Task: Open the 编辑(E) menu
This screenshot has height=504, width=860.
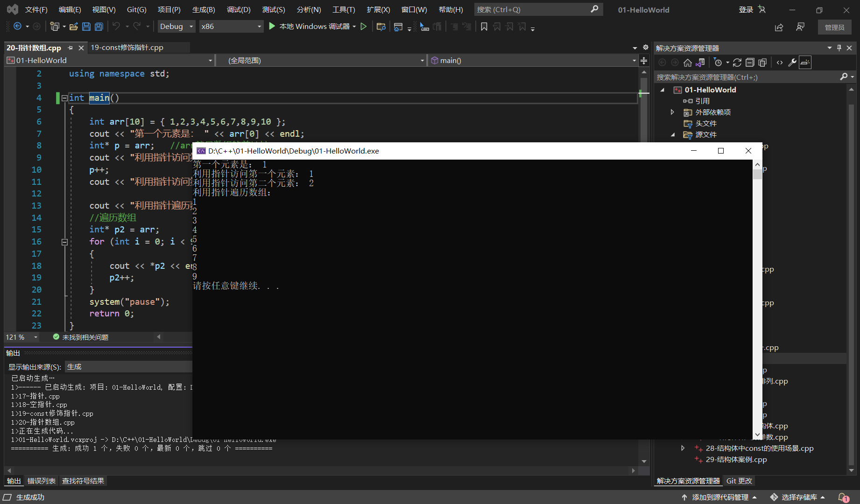Action: click(x=70, y=10)
